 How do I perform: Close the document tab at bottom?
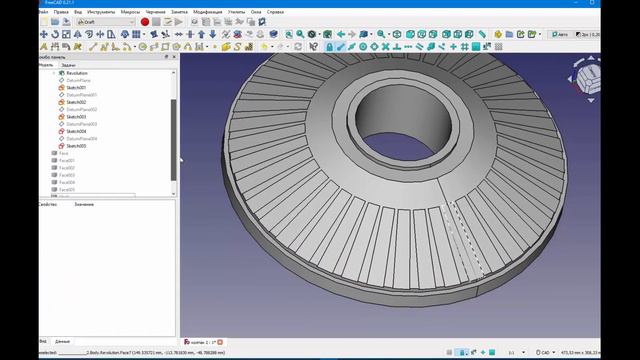coord(220,342)
